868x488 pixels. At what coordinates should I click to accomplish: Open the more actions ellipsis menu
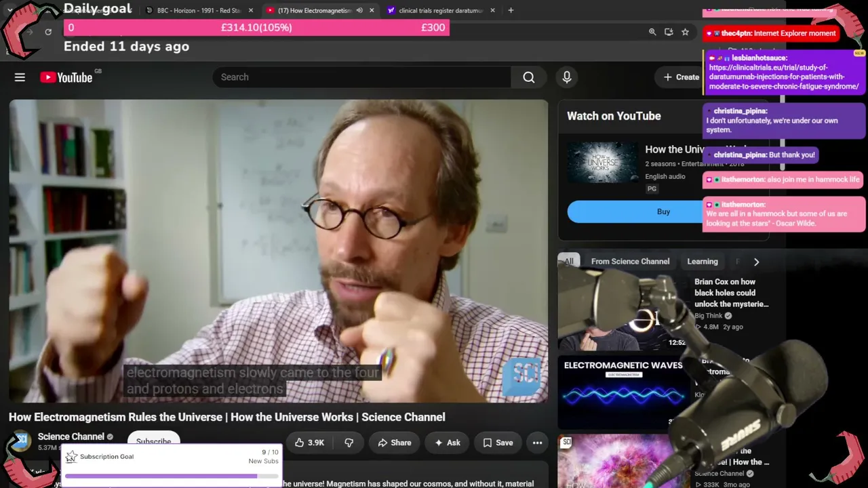(537, 443)
